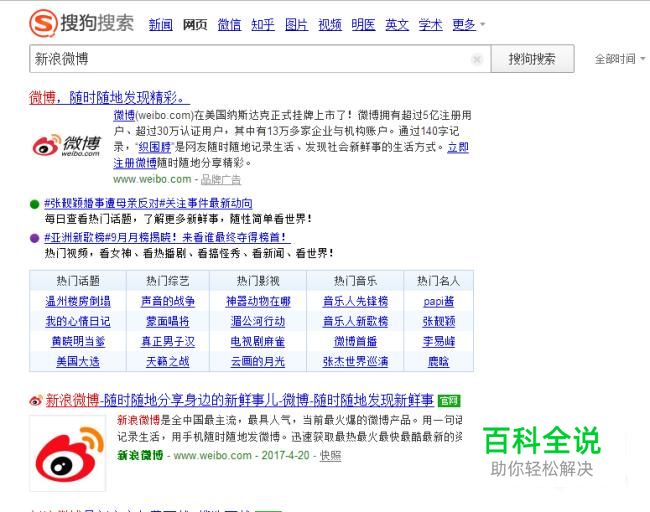The width and height of the screenshot is (650, 512).
Task: Open the 蒙面唱将 link
Action: pos(168,321)
